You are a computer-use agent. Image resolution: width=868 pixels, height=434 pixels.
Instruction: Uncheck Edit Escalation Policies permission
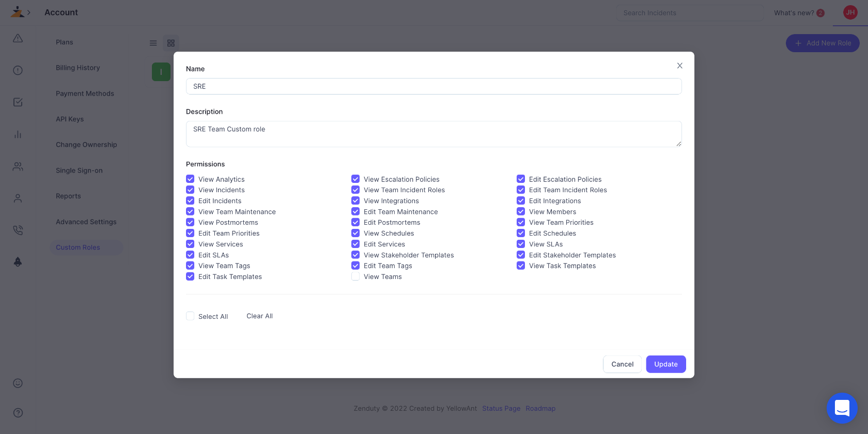click(521, 179)
